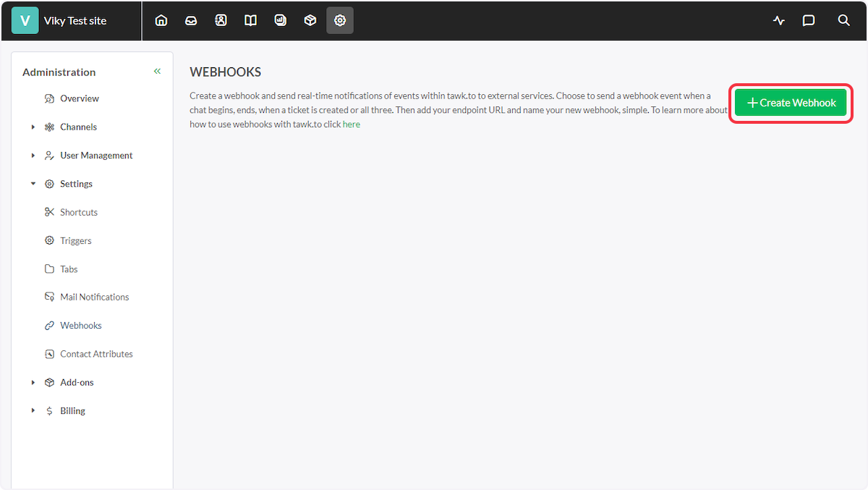Expand the User Management section

33,155
